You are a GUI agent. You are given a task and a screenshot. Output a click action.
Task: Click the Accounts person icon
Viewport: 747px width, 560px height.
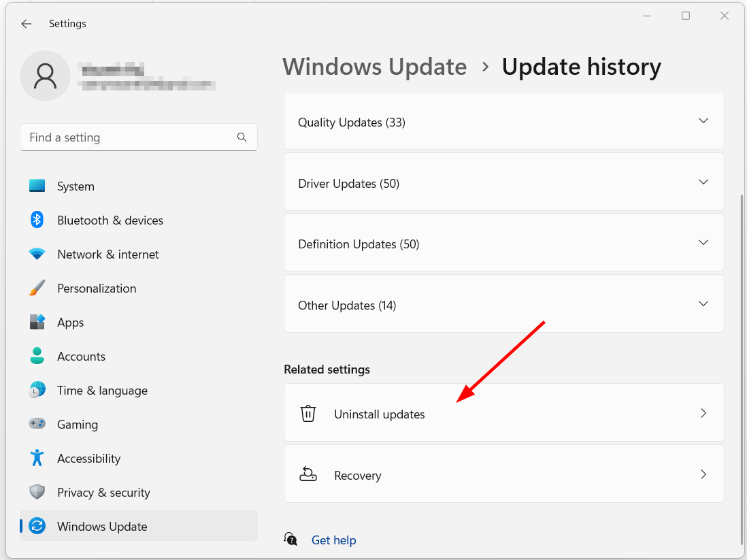pyautogui.click(x=37, y=356)
